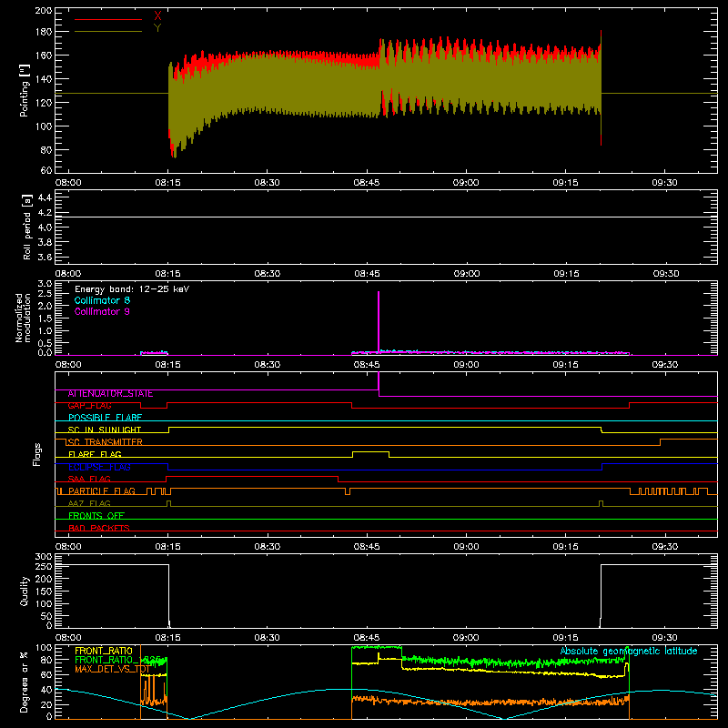Screen dimensions: 728x728
Task: Click '08:30' under the Roll period plot
Action: [x=267, y=274]
